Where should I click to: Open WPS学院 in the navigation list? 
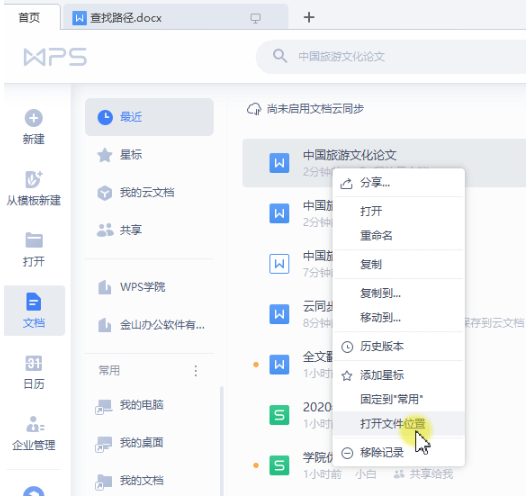click(149, 287)
